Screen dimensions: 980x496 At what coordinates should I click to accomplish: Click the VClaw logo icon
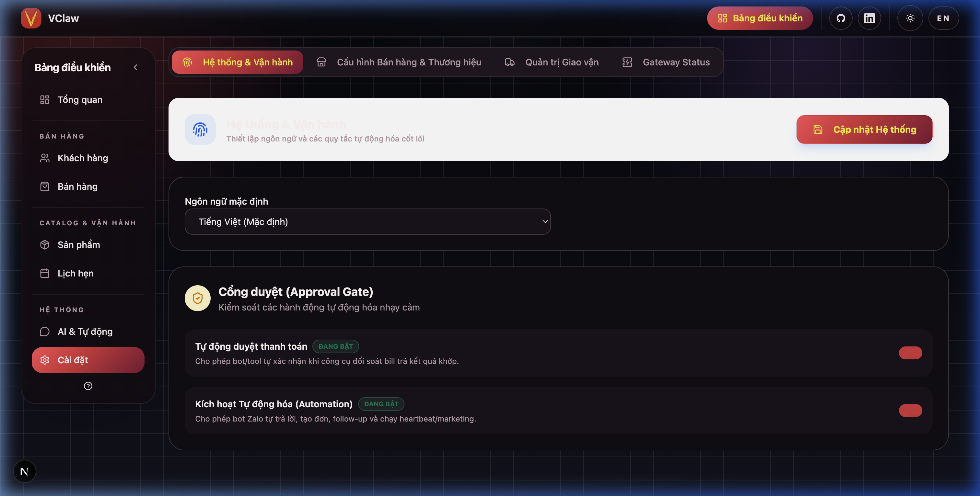pyautogui.click(x=31, y=18)
